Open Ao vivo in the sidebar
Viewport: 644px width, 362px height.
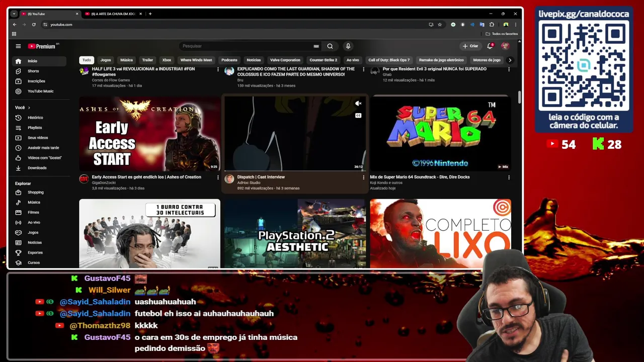click(x=40, y=222)
